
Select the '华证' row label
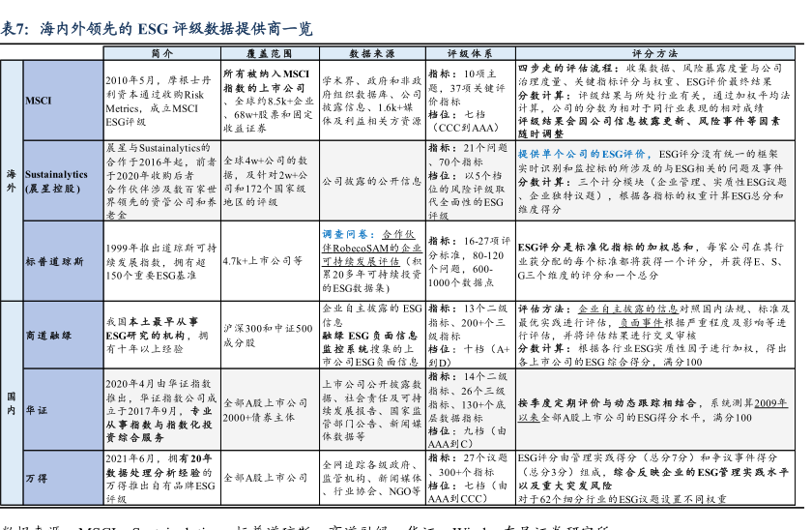click(63, 410)
